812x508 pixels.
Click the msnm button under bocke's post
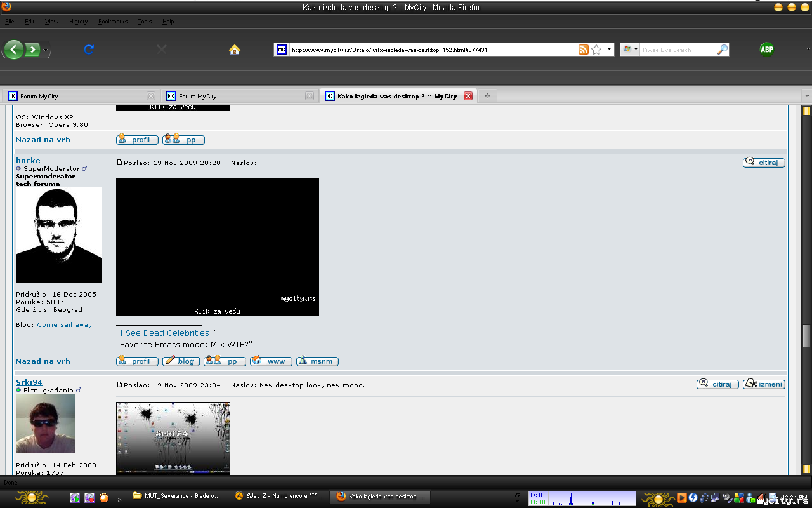click(317, 361)
